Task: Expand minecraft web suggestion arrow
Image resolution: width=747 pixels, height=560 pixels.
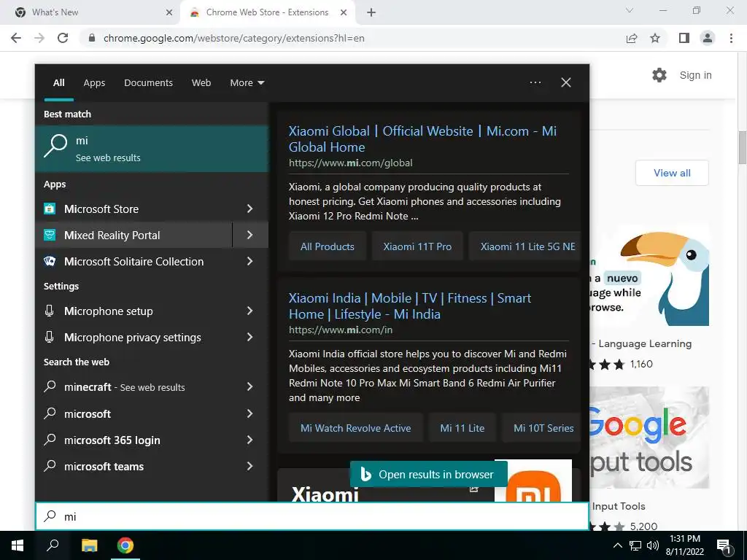Action: (x=250, y=386)
